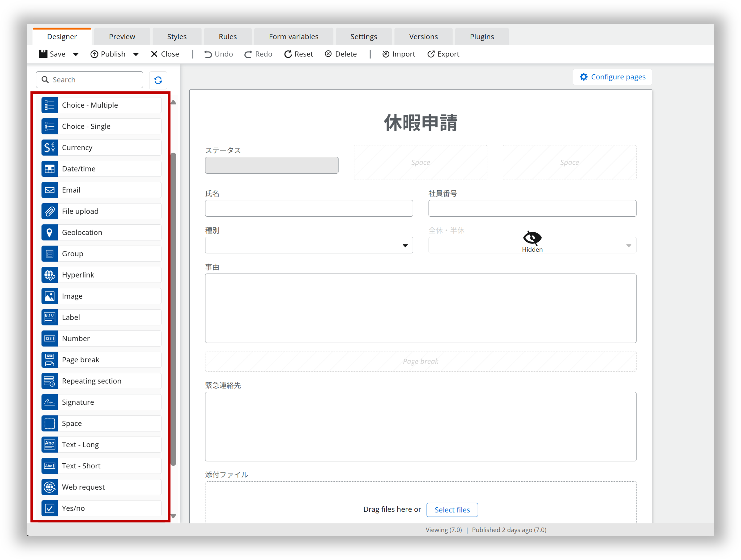Expand the Publish options dropdown
Screen dimensions: 741x560
tap(136, 54)
